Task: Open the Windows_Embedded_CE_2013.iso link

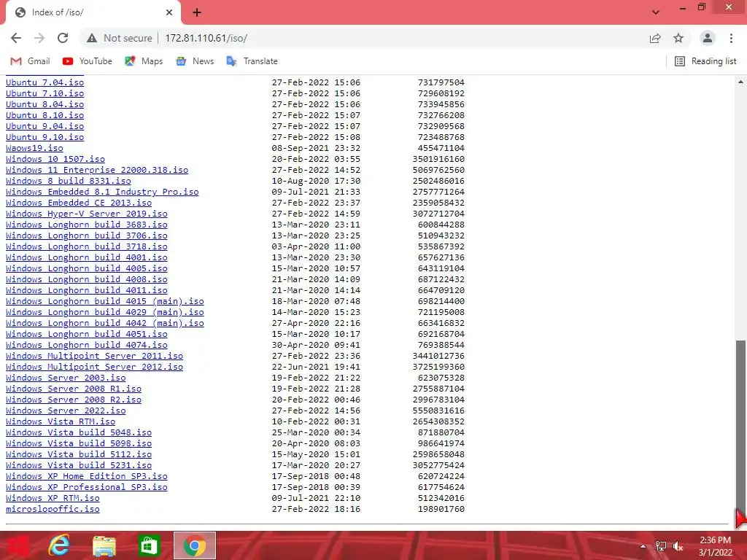Action: tap(79, 203)
